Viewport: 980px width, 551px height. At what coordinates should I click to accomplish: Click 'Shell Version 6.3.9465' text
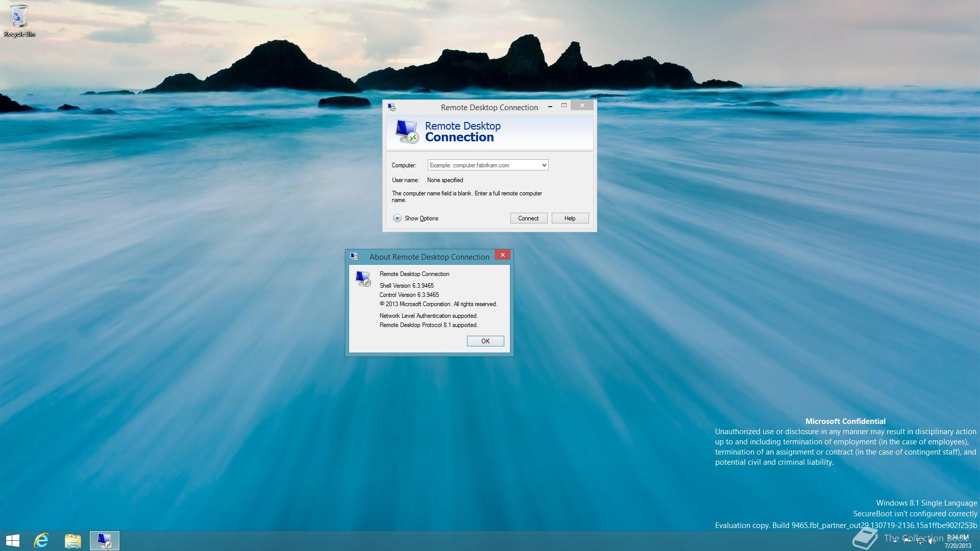[x=407, y=286]
